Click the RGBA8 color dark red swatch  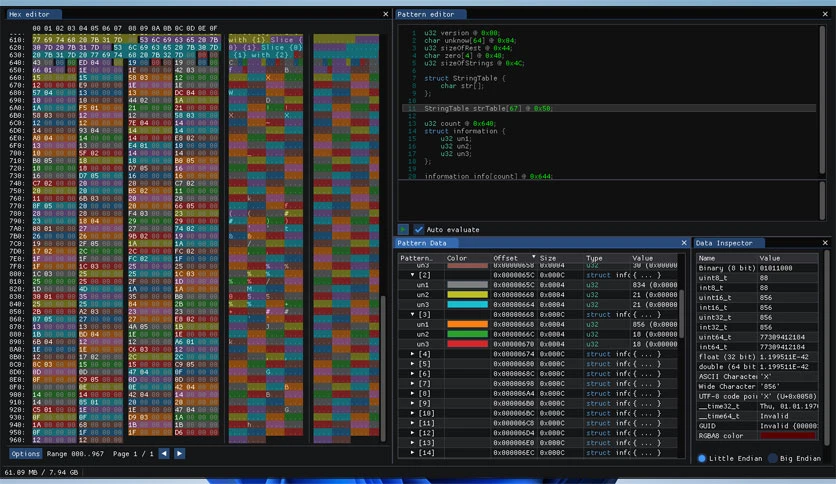click(787, 436)
